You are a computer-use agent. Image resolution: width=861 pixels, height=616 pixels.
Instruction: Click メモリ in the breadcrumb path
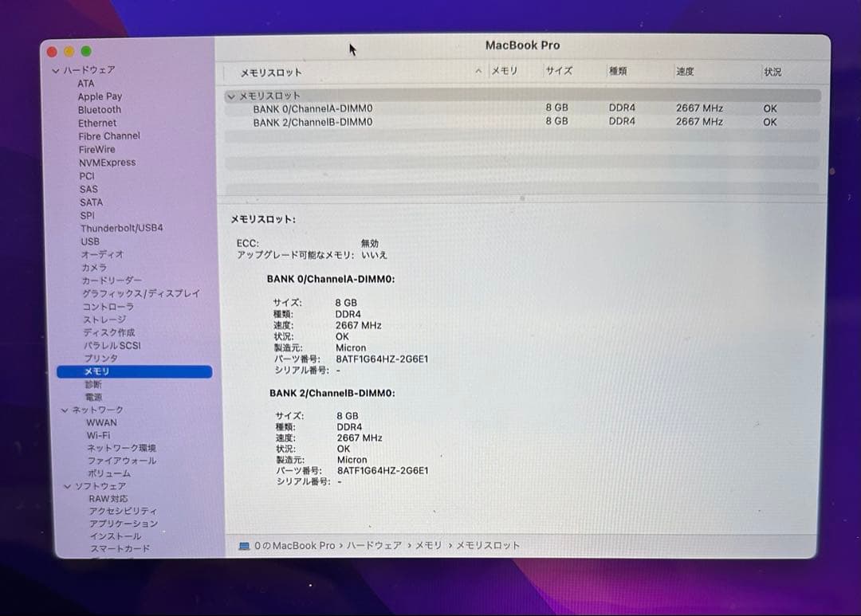[x=428, y=545]
